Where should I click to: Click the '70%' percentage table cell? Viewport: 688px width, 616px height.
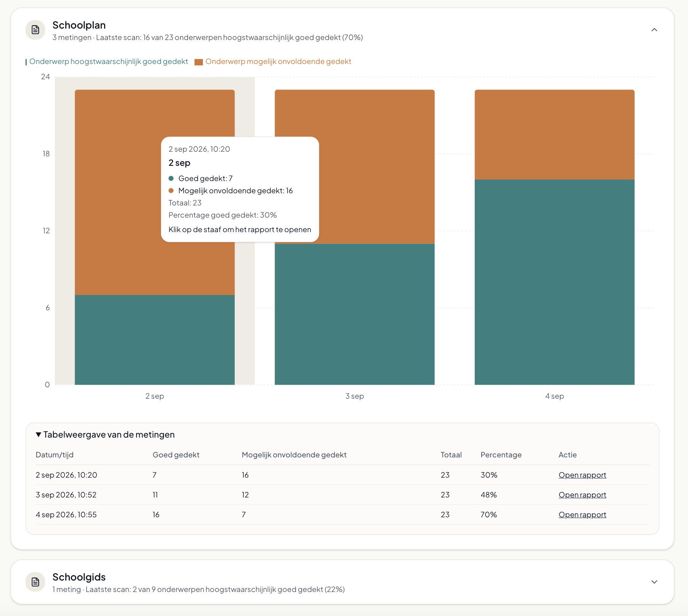click(x=489, y=515)
